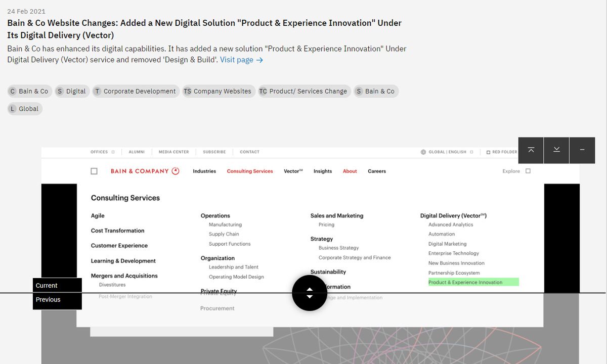The height and width of the screenshot is (364, 607).
Task: Click the Product/ Services Change tag
Action: pyautogui.click(x=304, y=92)
